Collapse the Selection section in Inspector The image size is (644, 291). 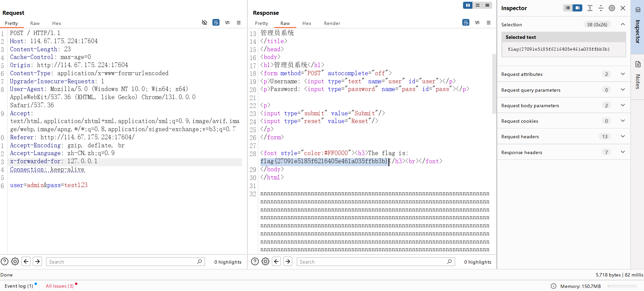click(x=622, y=24)
